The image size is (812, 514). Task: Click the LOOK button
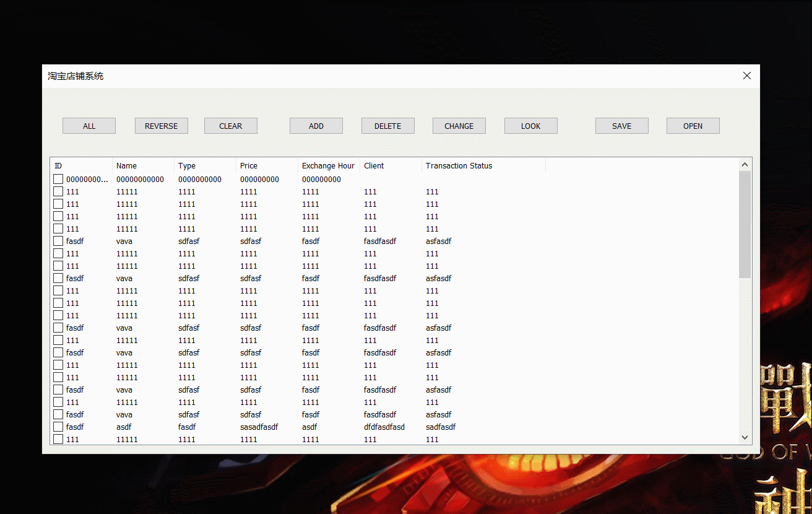click(531, 126)
